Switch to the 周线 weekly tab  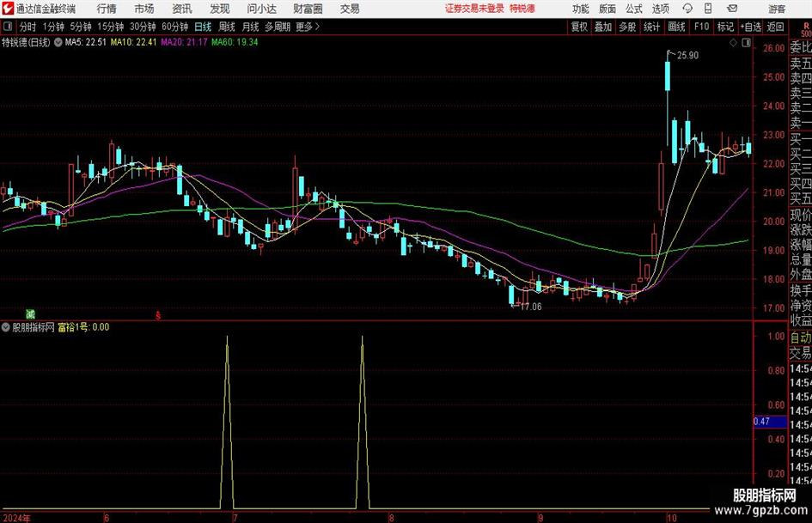click(227, 27)
